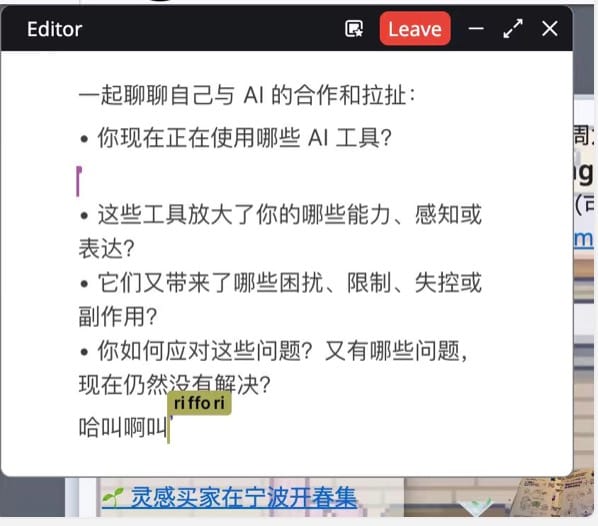Expand the Editor to fullscreen

click(513, 29)
